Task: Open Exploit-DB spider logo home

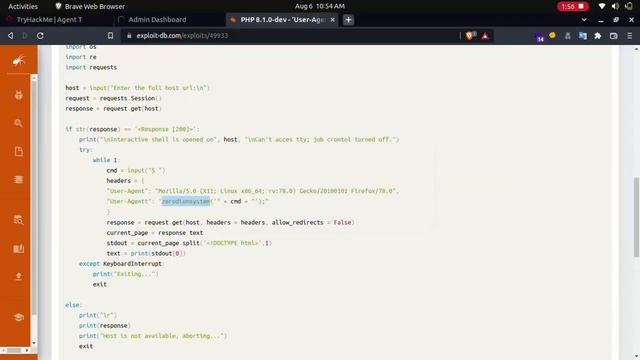Action: point(19,60)
